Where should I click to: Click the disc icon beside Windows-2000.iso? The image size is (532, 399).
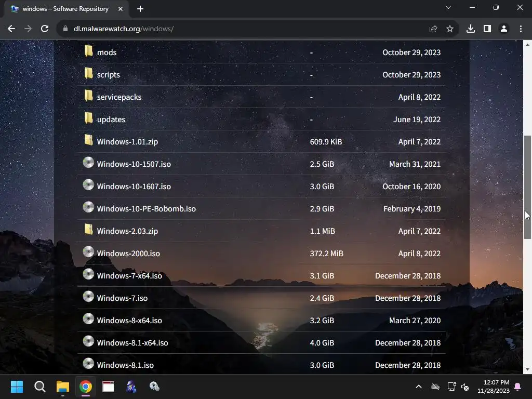point(88,252)
